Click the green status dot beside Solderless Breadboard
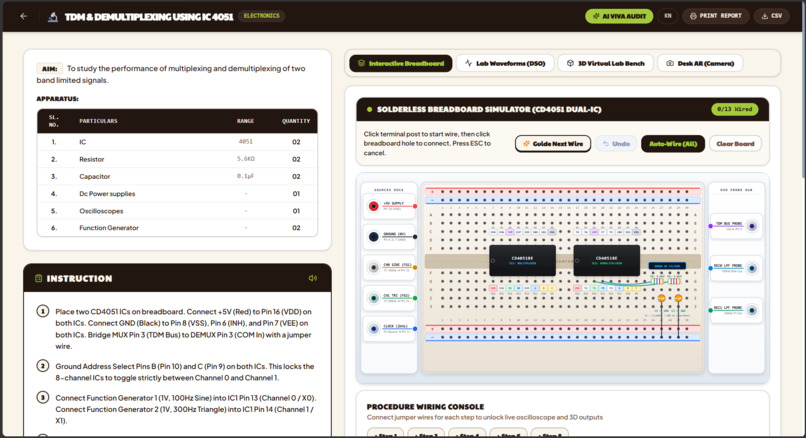Screen dimensions: 806x438 pos(369,110)
